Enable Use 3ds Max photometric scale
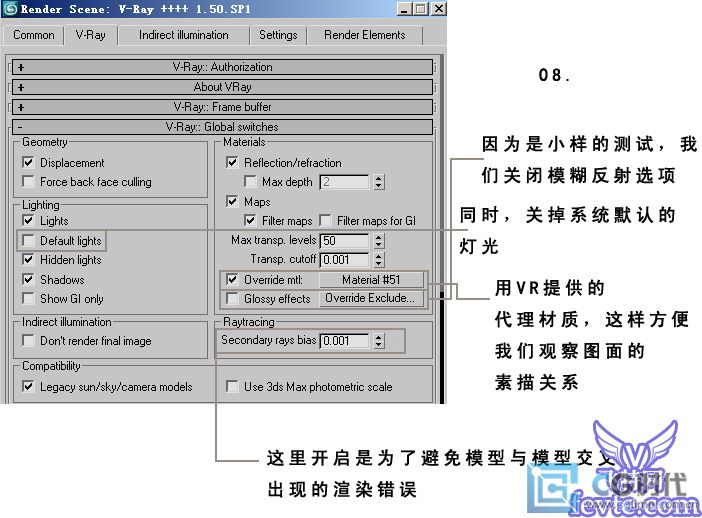This screenshot has width=702, height=518. point(232,386)
